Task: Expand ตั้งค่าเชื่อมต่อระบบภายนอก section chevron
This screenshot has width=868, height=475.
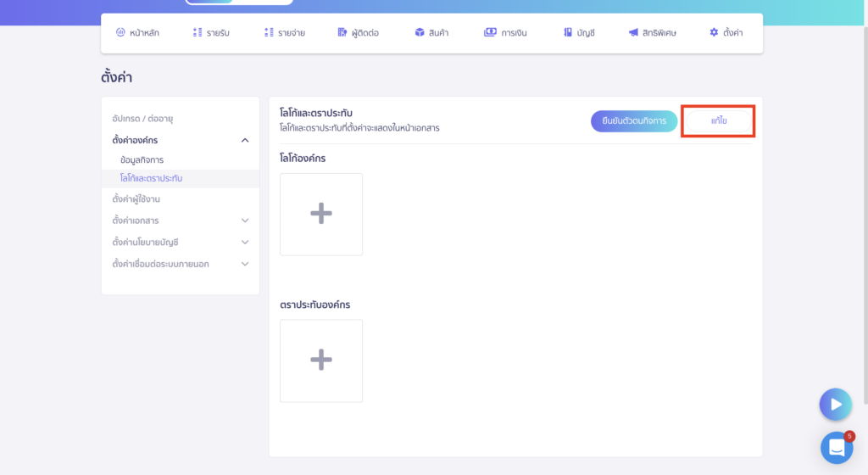Action: point(245,264)
